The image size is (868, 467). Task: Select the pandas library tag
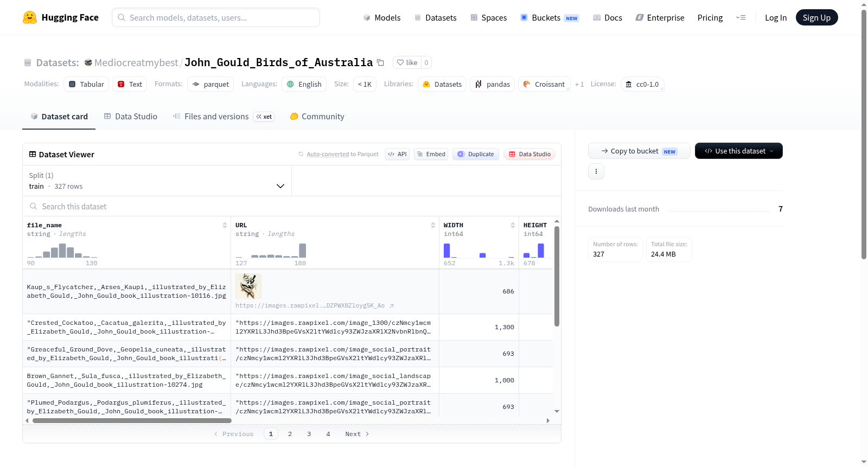(x=493, y=84)
